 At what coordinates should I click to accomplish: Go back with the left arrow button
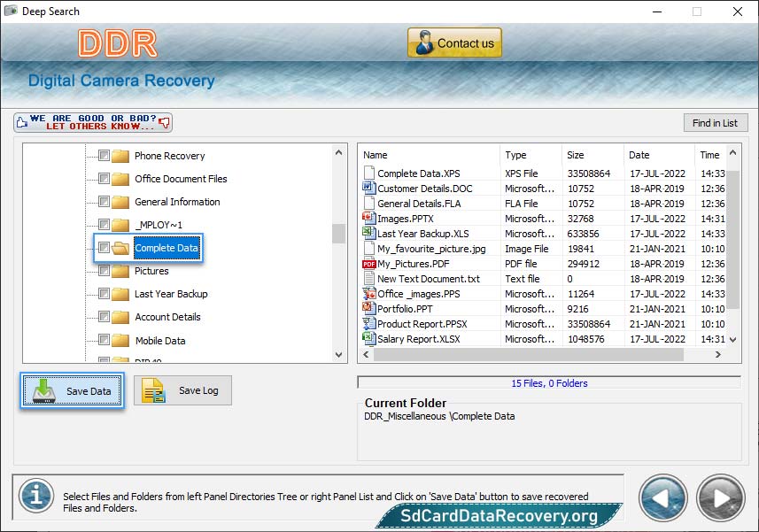tap(663, 499)
